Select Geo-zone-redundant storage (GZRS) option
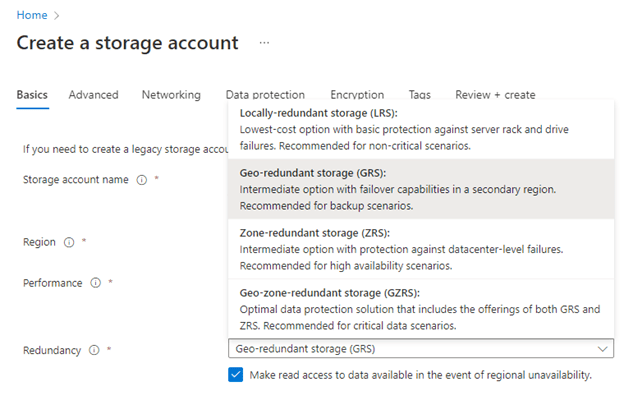Image resolution: width=624 pixels, height=414 pixels. 420,309
